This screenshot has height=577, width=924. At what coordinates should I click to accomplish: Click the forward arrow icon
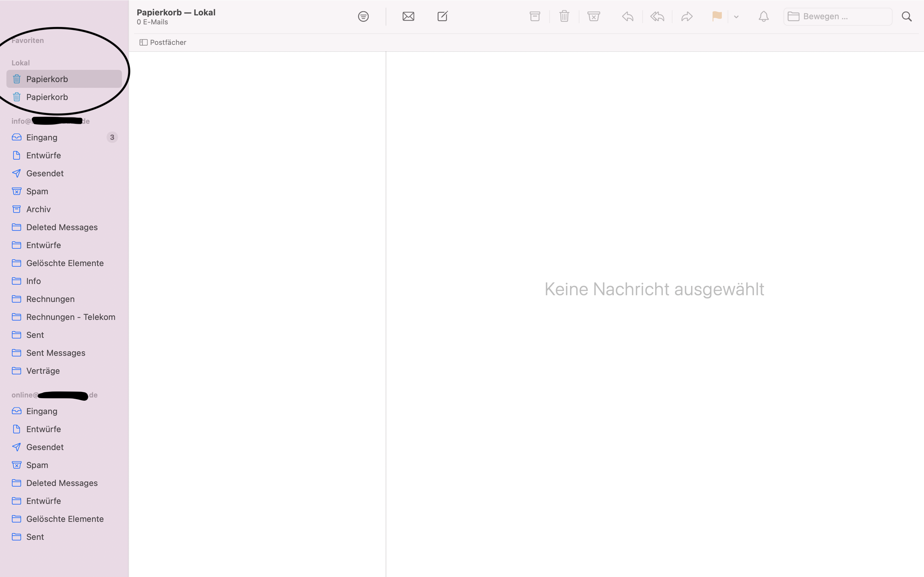687,16
